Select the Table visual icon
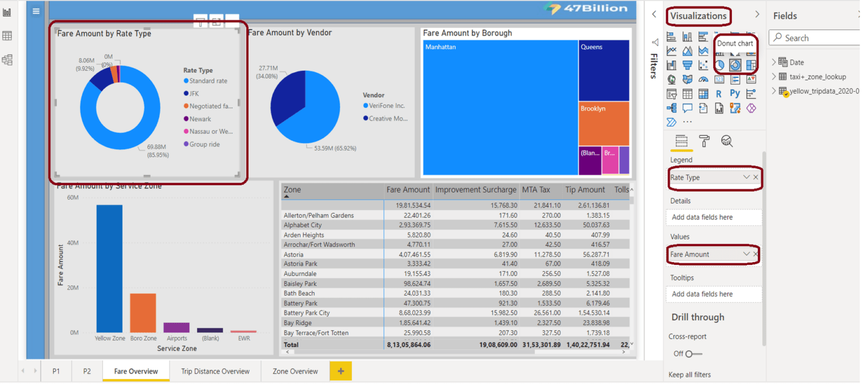The height and width of the screenshot is (391, 868). pyautogui.click(x=688, y=93)
